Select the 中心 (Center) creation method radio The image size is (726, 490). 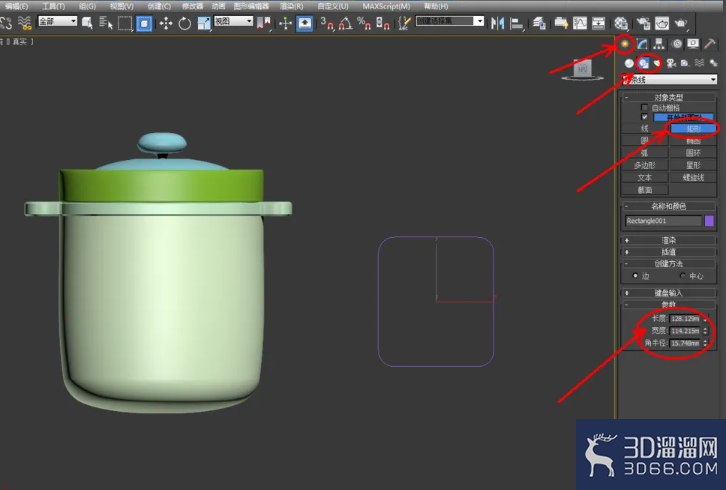tap(682, 276)
